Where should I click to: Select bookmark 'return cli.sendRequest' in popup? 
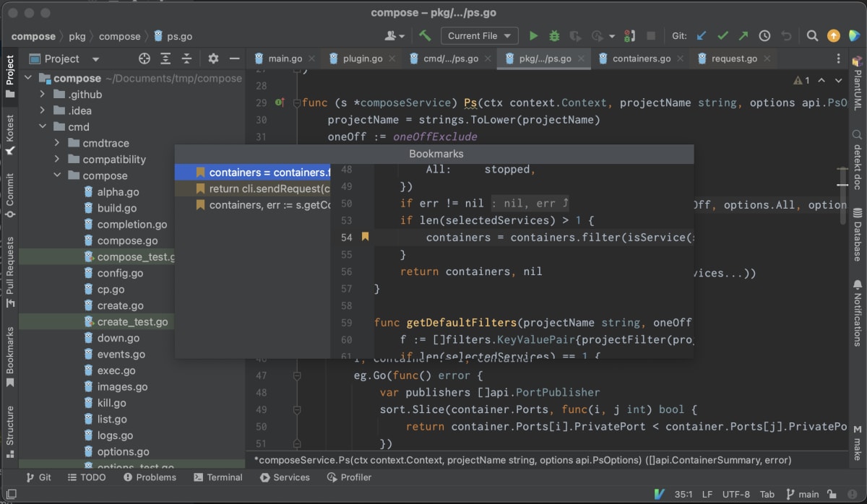(x=253, y=188)
